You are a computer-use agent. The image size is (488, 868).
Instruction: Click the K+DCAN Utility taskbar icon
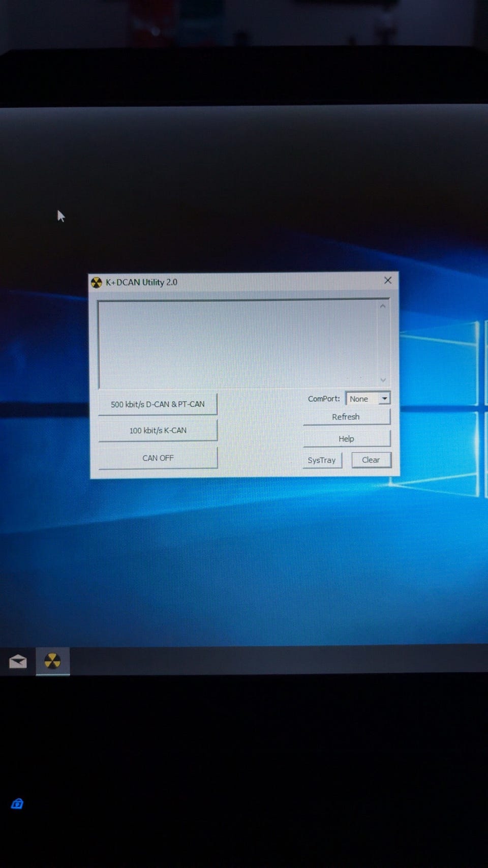[x=52, y=661]
